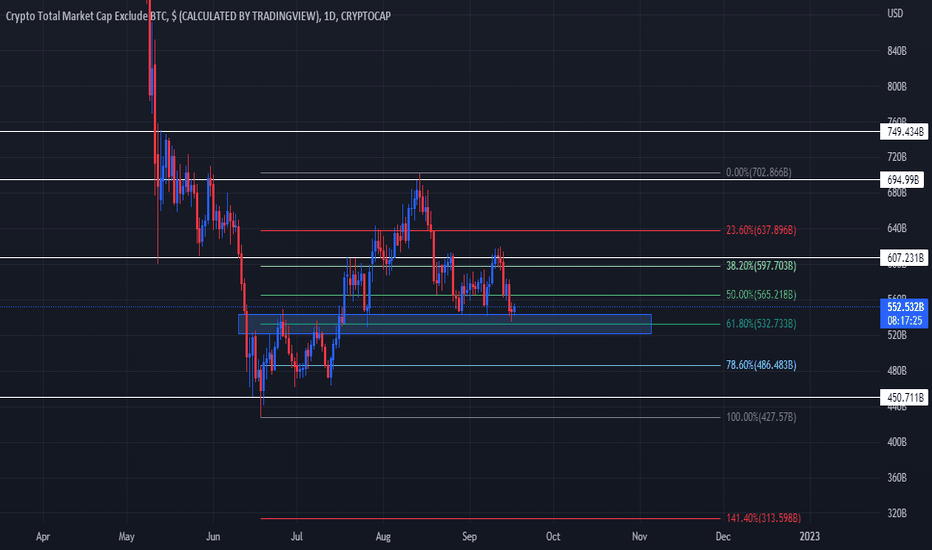This screenshot has width=932, height=550.
Task: Click the 840B price axis tick
Action: point(897,51)
